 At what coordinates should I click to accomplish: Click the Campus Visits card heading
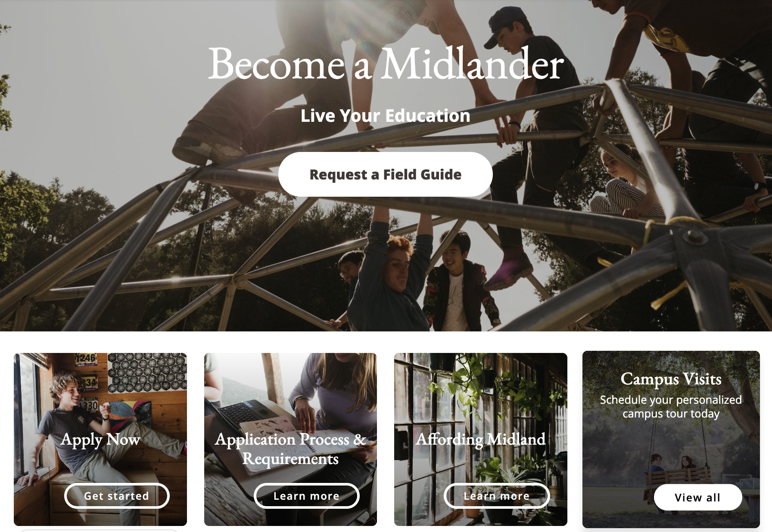coord(671,379)
